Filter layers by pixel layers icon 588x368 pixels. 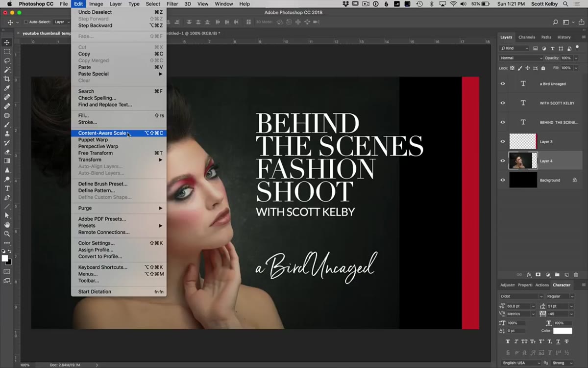tap(536, 49)
